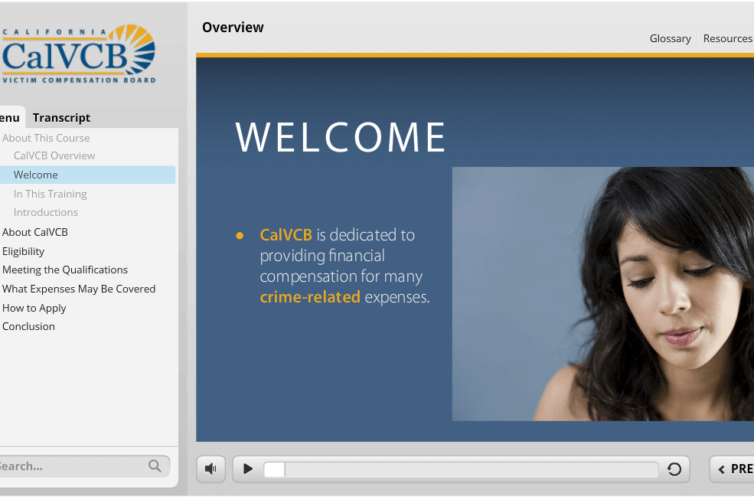The image size is (754, 500).
Task: Switch to the Menu tab
Action: pos(10,118)
